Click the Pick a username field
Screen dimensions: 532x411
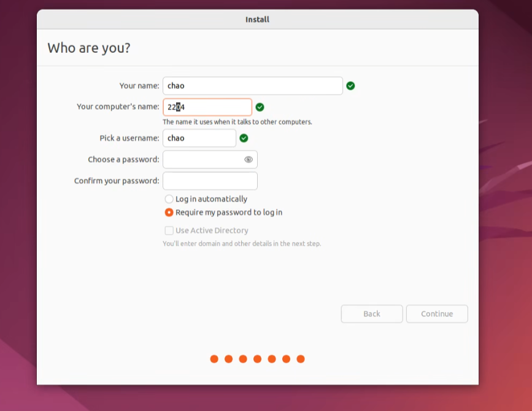click(x=199, y=138)
